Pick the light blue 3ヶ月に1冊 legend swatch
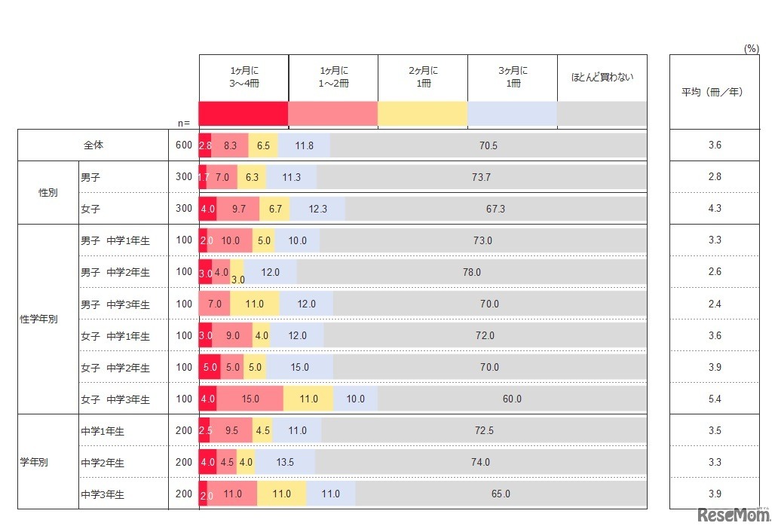The height and width of the screenshot is (532, 781). pyautogui.click(x=512, y=114)
